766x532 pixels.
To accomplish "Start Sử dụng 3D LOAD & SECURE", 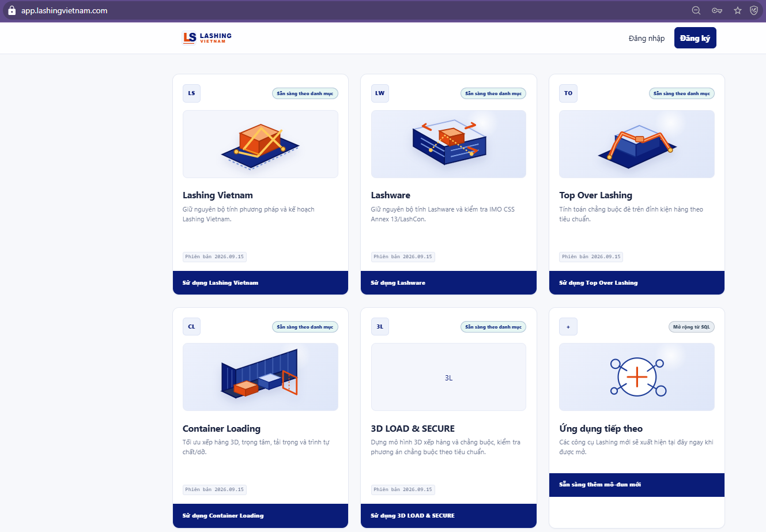I will (448, 516).
